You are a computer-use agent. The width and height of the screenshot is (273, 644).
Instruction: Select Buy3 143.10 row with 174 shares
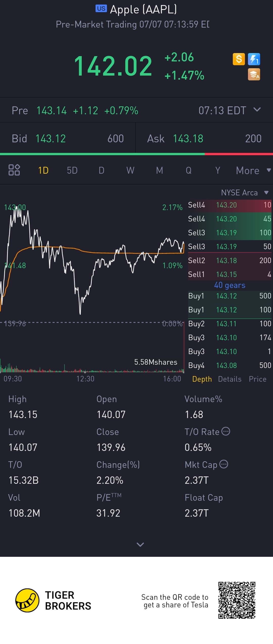[x=230, y=337]
